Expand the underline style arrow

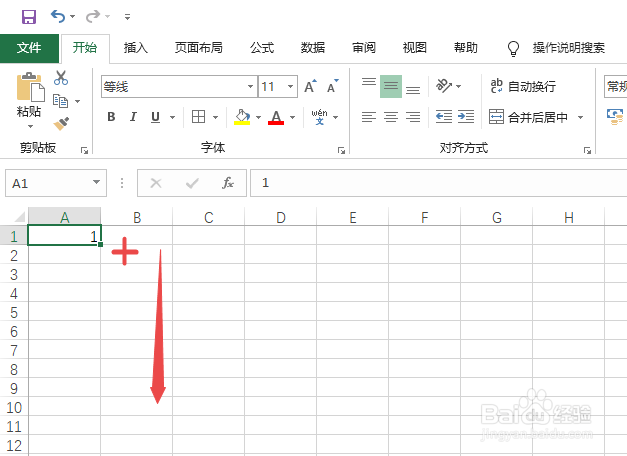pyautogui.click(x=173, y=117)
